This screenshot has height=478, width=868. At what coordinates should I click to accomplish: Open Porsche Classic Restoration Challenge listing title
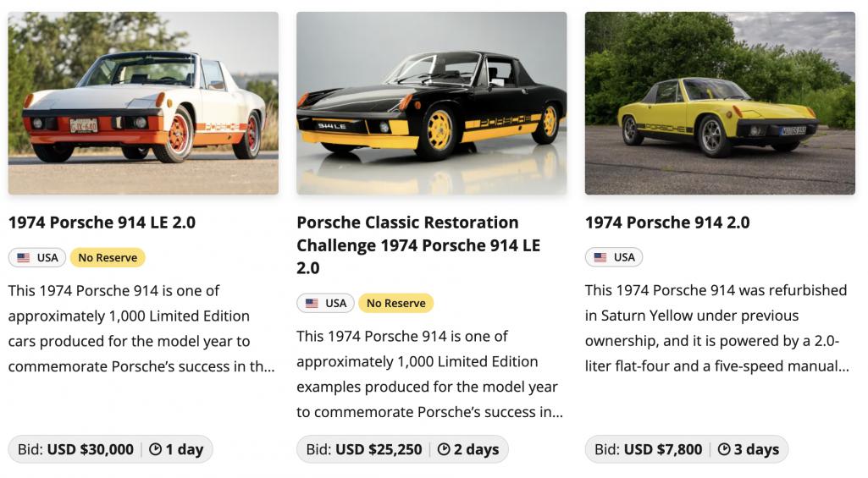pos(418,245)
